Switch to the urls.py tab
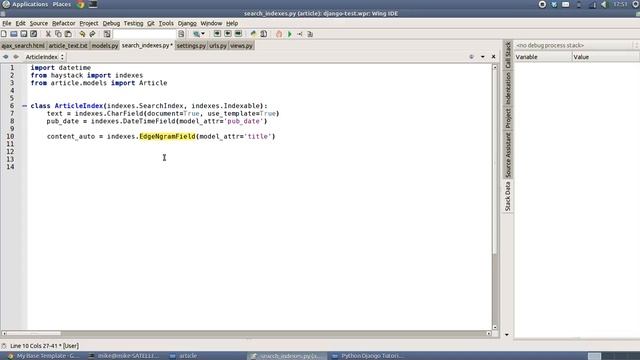The height and width of the screenshot is (360, 640). tap(218, 46)
